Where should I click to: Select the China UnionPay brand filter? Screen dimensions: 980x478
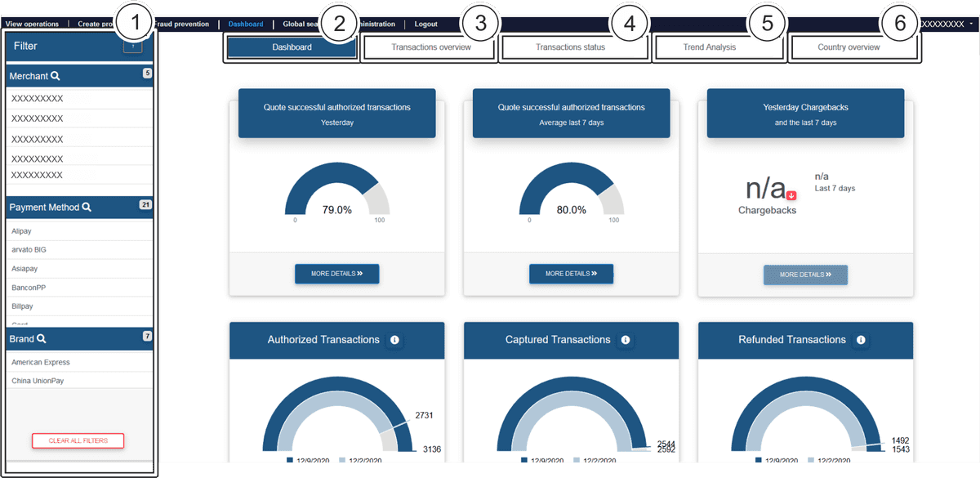pos(38,381)
